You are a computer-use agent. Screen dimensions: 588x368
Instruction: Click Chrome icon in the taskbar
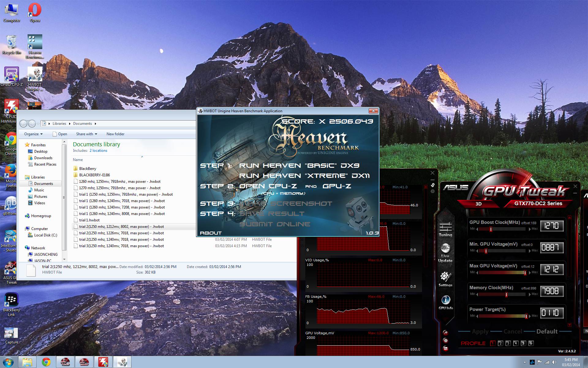(x=46, y=362)
